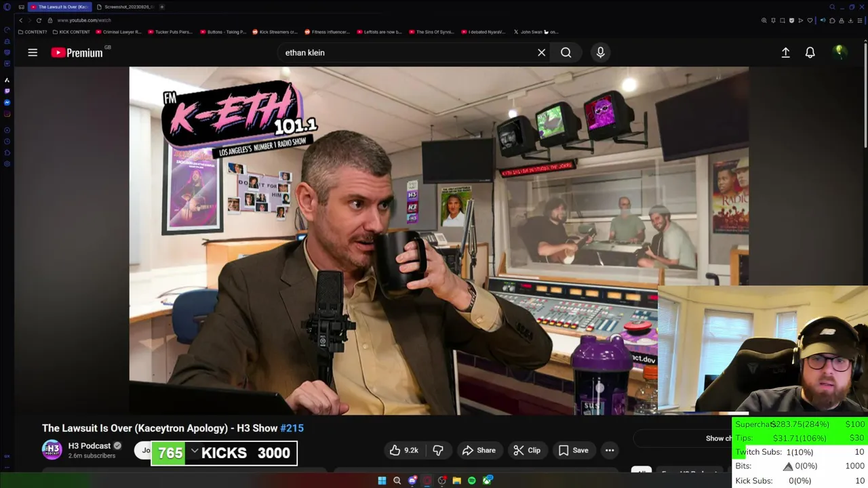Open a new browser tab with plus
This screenshot has height=488, width=868.
pyautogui.click(x=162, y=7)
